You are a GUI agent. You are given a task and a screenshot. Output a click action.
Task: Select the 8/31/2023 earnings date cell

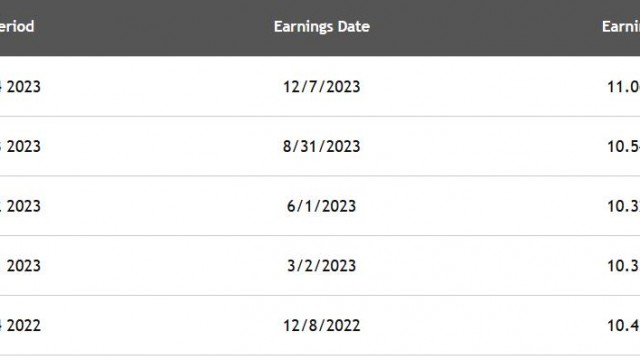click(322, 146)
